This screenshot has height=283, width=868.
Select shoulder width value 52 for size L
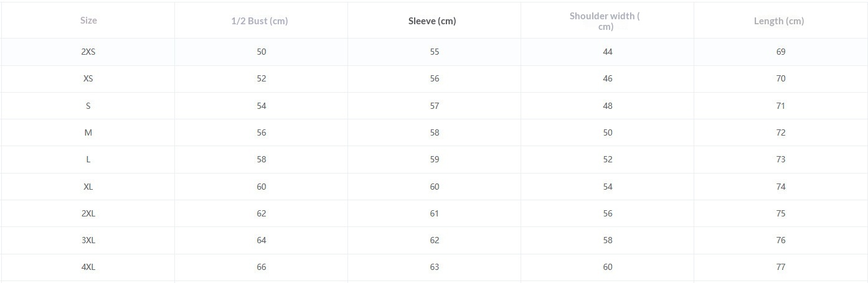click(608, 159)
